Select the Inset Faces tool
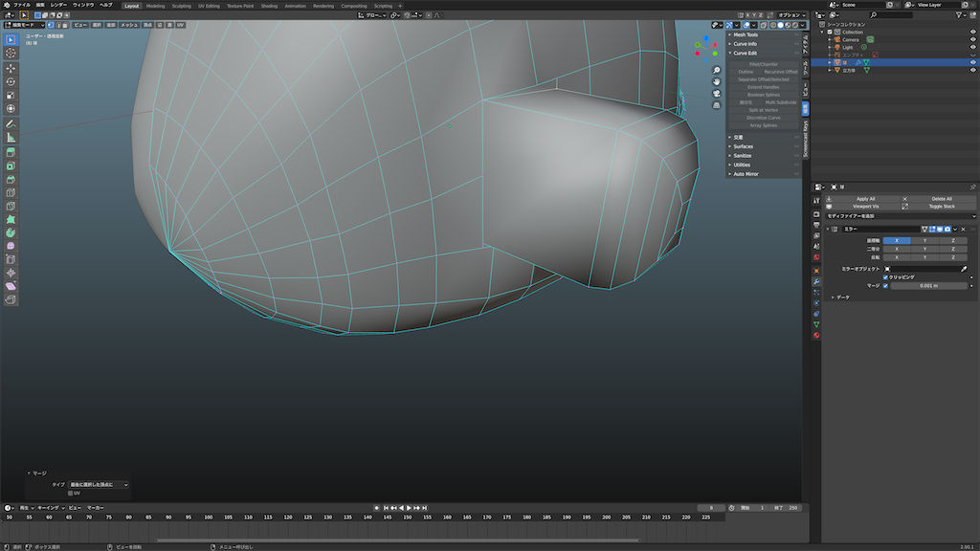 coord(11,166)
